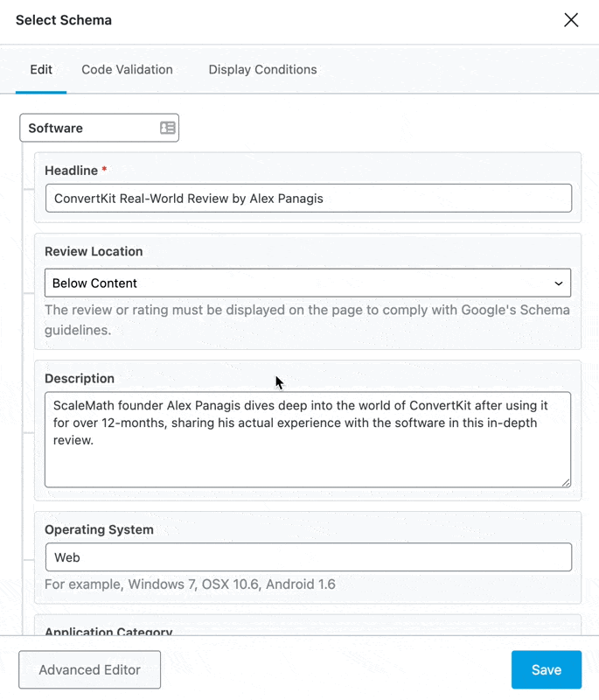
Task: Click the Review Location label
Action: 94,251
